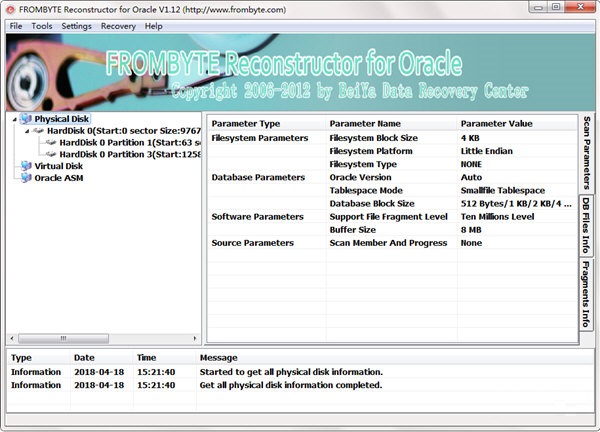Click log message 'Started to get all physical disk information.'
The height and width of the screenshot is (432, 600).
(x=291, y=372)
